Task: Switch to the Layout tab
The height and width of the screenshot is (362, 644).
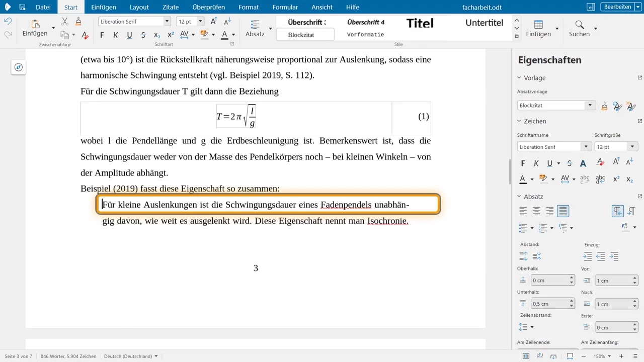Action: click(x=139, y=7)
